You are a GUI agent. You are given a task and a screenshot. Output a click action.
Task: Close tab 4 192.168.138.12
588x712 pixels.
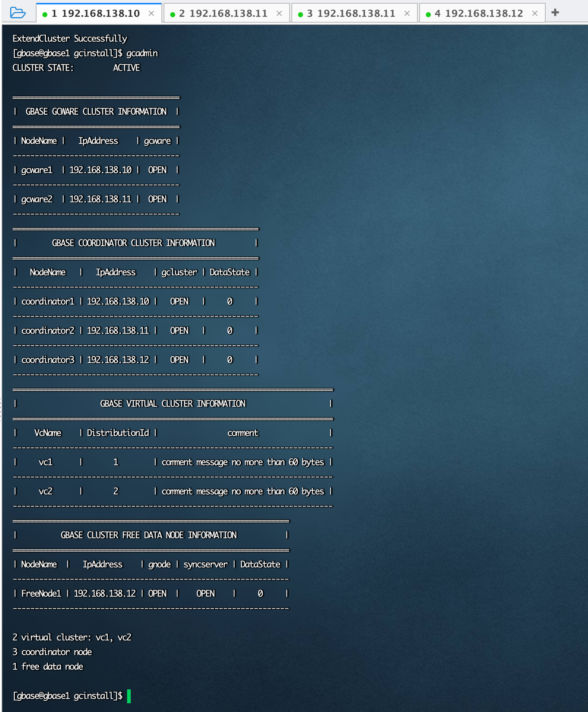(535, 14)
